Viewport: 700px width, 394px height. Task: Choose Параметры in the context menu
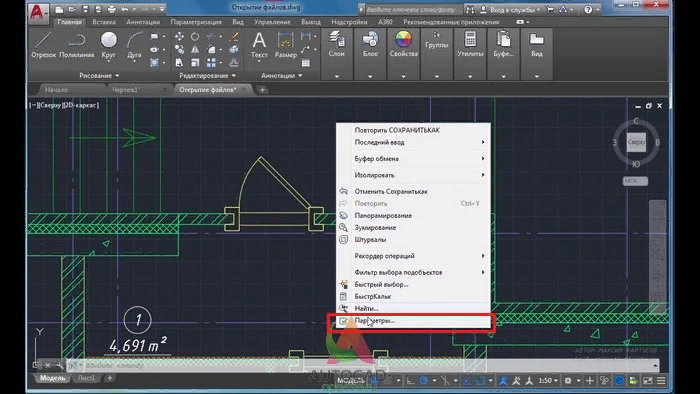(413, 321)
